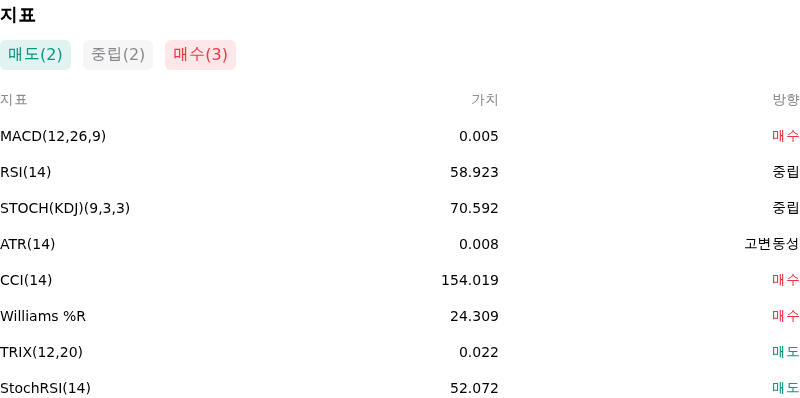Select the STOCH(KDJ)(9,3,3) indicator
The image size is (800, 398).
pyautogui.click(x=65, y=208)
